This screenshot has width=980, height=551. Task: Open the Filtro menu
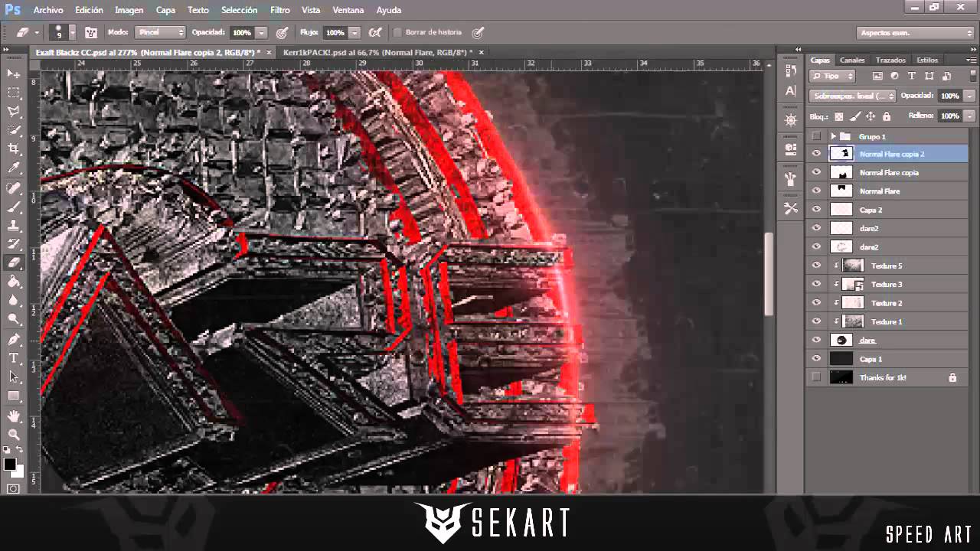pyautogui.click(x=280, y=10)
